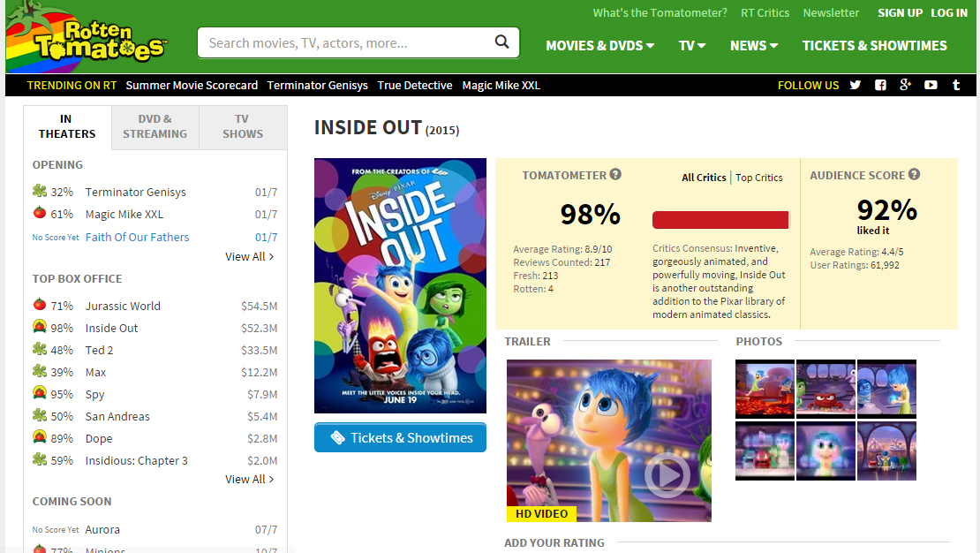Click the search magnifier icon
The height and width of the screenshot is (553, 980).
pos(501,42)
